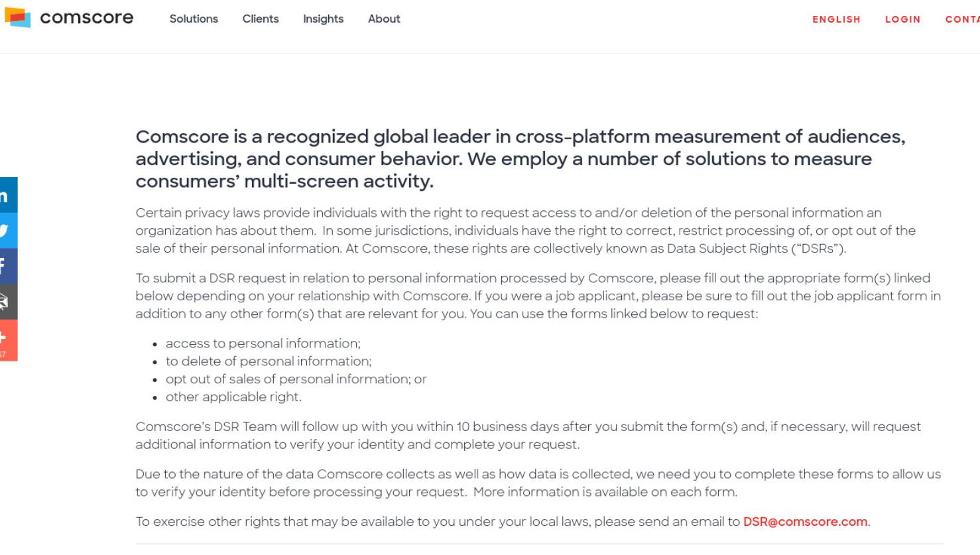The height and width of the screenshot is (555, 980).
Task: Share page on Twitter
Action: tap(8, 231)
